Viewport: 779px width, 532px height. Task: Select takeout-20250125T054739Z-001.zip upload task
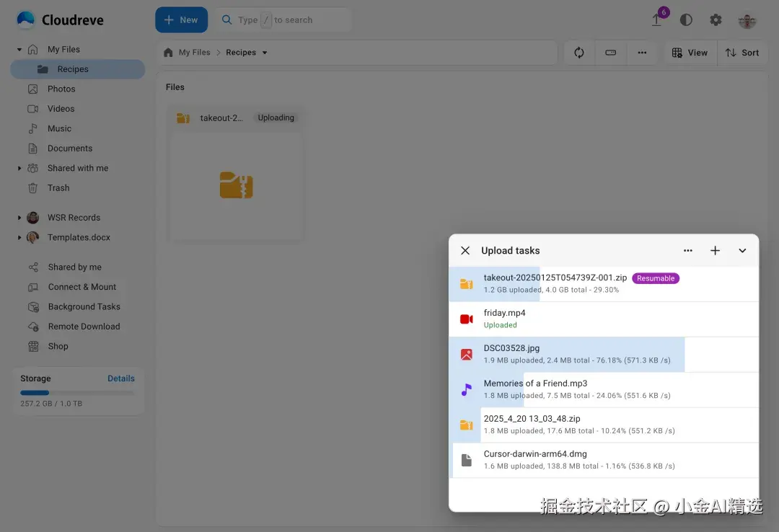[604, 284]
